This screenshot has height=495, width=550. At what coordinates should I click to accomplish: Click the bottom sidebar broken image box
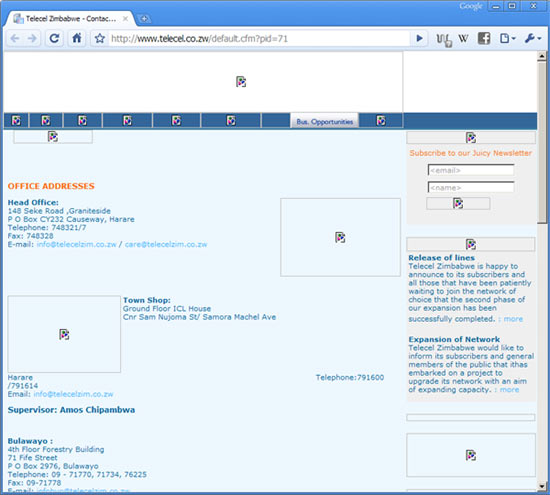(471, 455)
